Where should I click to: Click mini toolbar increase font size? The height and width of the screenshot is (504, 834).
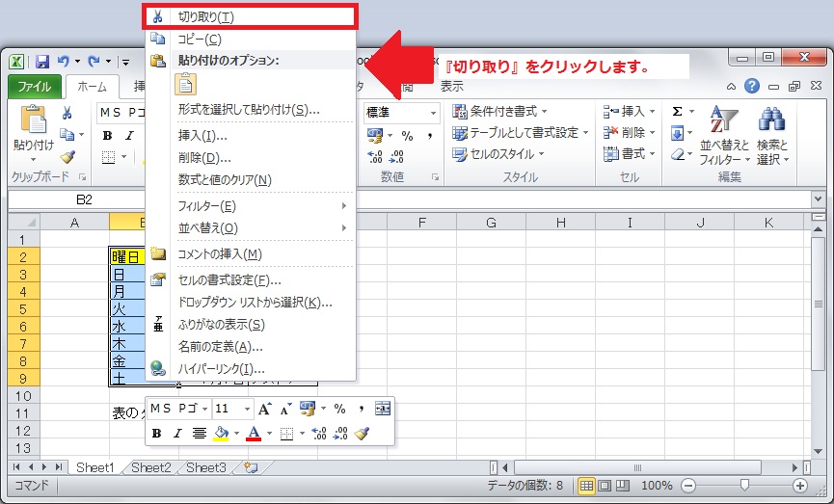pos(264,409)
